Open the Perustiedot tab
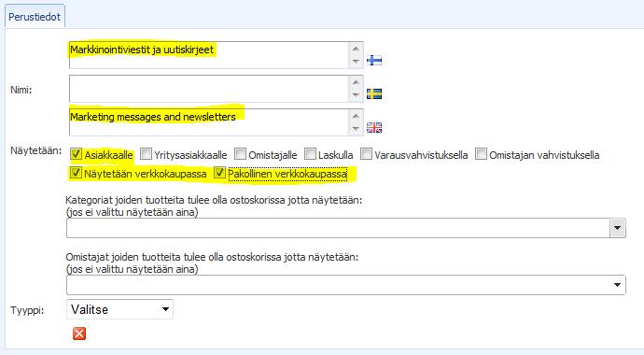 pos(35,17)
